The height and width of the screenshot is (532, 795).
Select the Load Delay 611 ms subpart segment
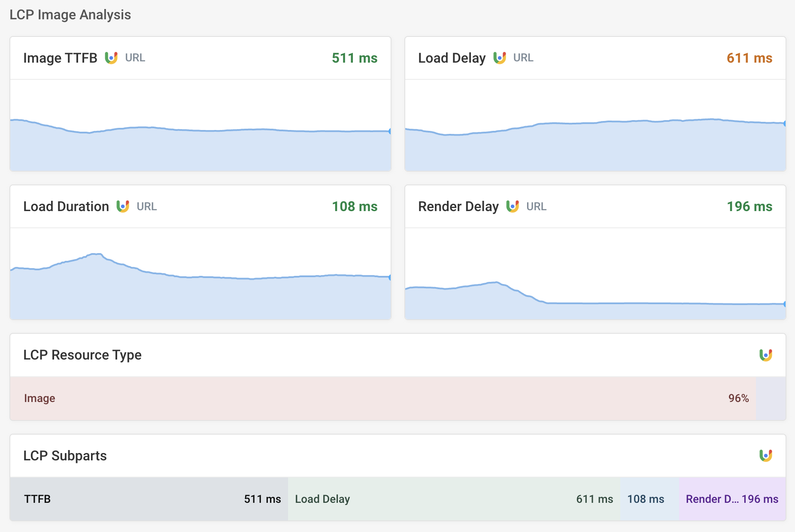click(x=454, y=499)
